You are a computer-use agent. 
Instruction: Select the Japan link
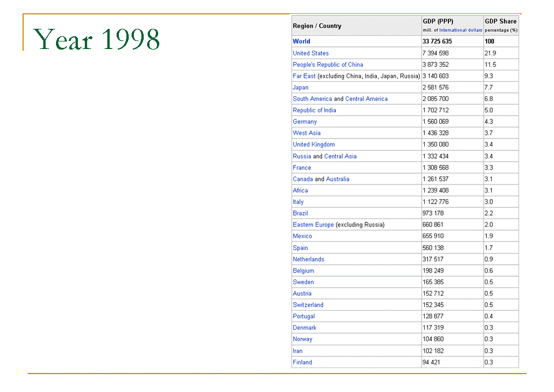point(300,88)
